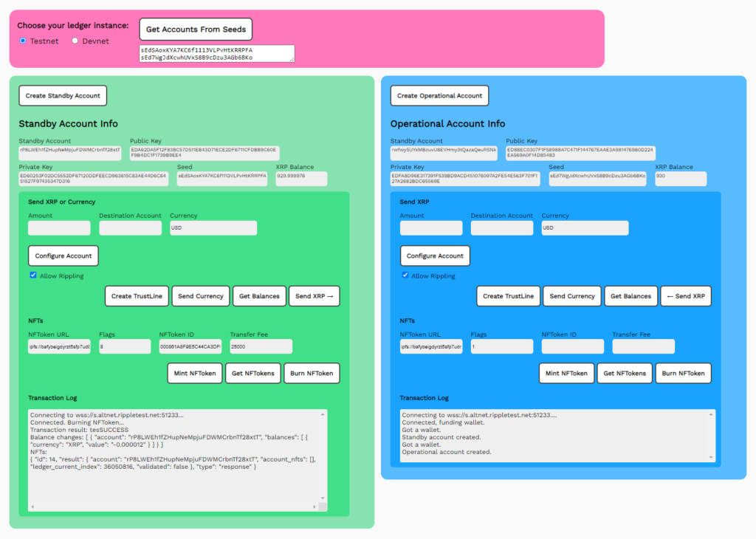The width and height of the screenshot is (756, 539).
Task: Focus the Operational Destination Account field
Action: [501, 228]
